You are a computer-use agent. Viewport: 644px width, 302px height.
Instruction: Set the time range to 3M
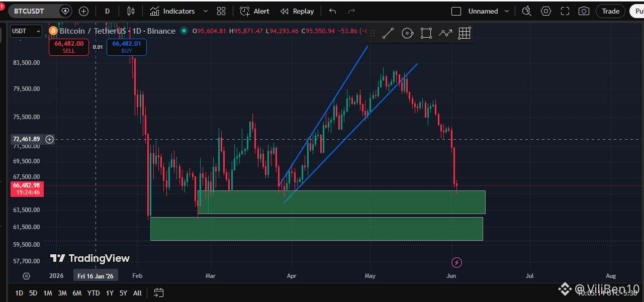click(x=62, y=293)
